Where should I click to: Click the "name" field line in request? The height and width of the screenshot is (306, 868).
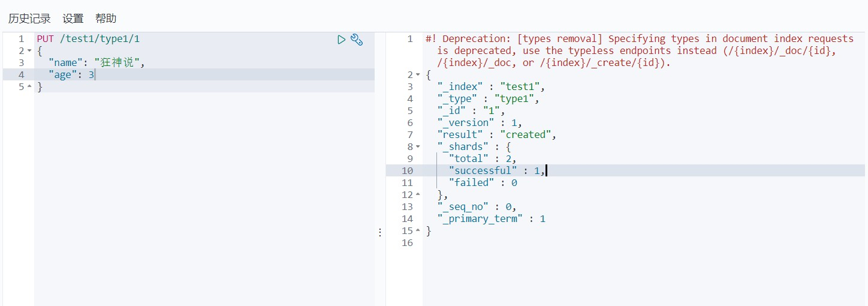tap(97, 62)
